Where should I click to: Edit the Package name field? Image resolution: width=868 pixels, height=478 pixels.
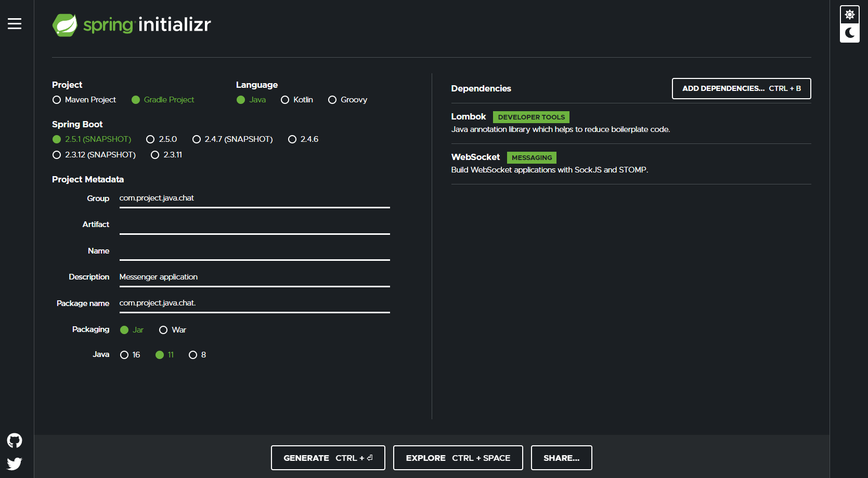click(255, 303)
